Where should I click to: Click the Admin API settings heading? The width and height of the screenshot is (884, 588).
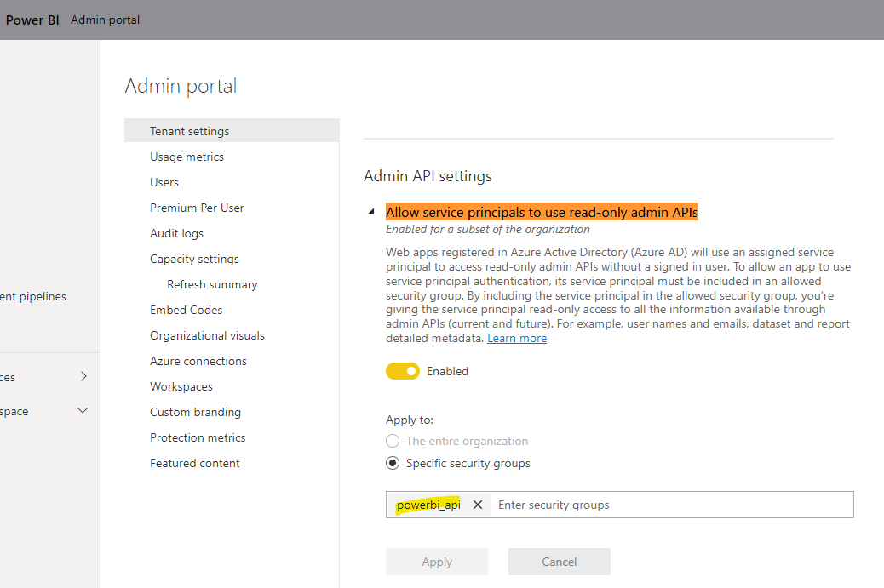(x=428, y=176)
